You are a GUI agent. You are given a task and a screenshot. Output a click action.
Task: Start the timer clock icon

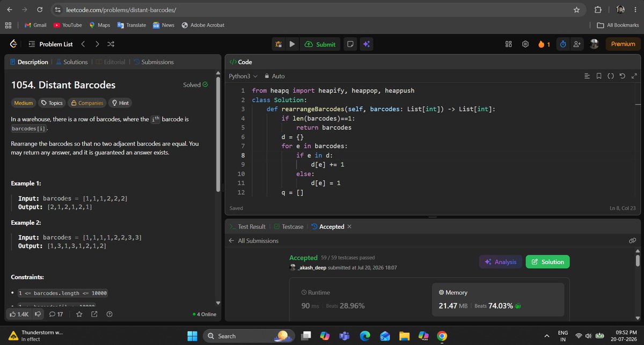pyautogui.click(x=563, y=45)
